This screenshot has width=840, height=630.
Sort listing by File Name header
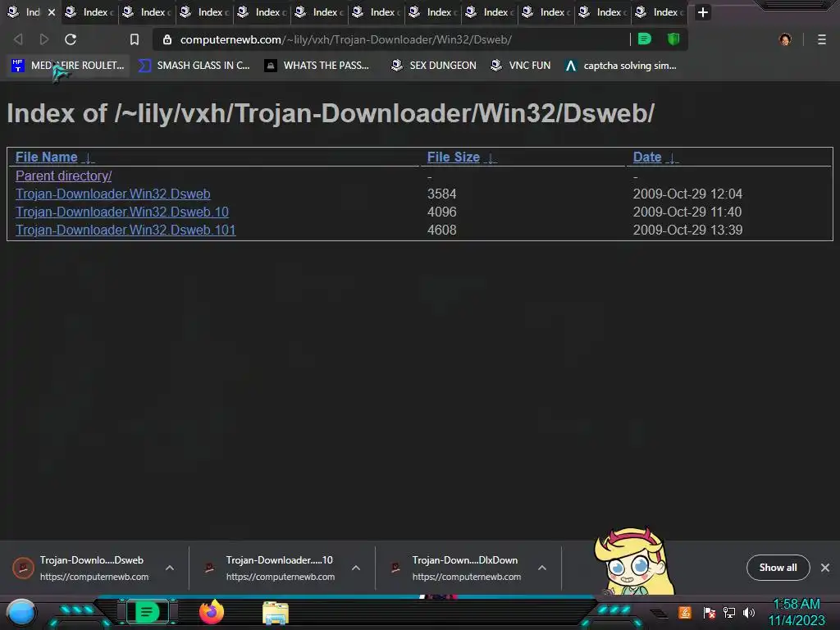[47, 157]
